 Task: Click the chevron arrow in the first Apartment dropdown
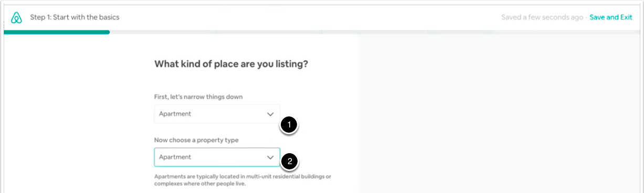(x=270, y=114)
